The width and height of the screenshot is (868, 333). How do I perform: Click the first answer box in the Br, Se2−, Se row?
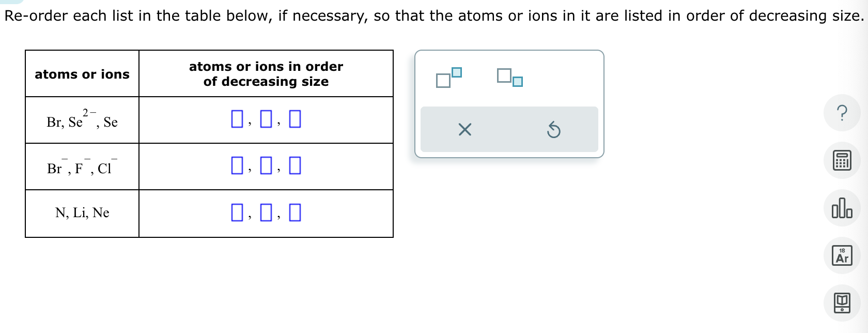(237, 119)
